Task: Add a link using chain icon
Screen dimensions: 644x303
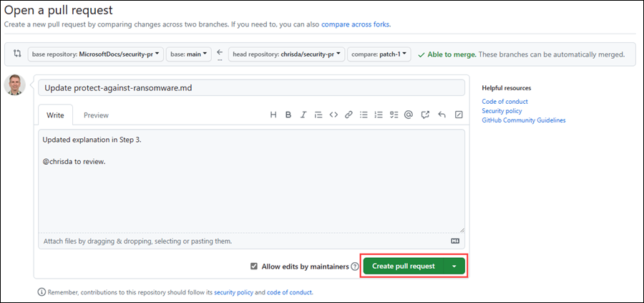Action: (348, 115)
